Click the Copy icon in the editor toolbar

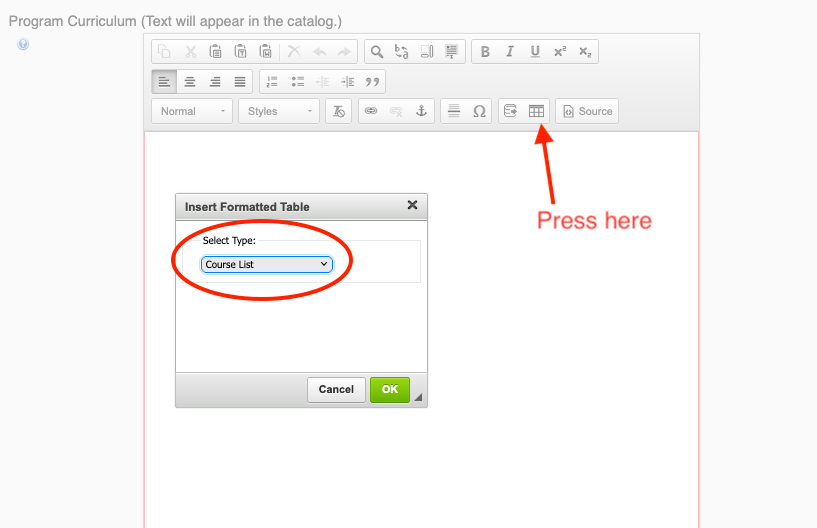pyautogui.click(x=165, y=52)
